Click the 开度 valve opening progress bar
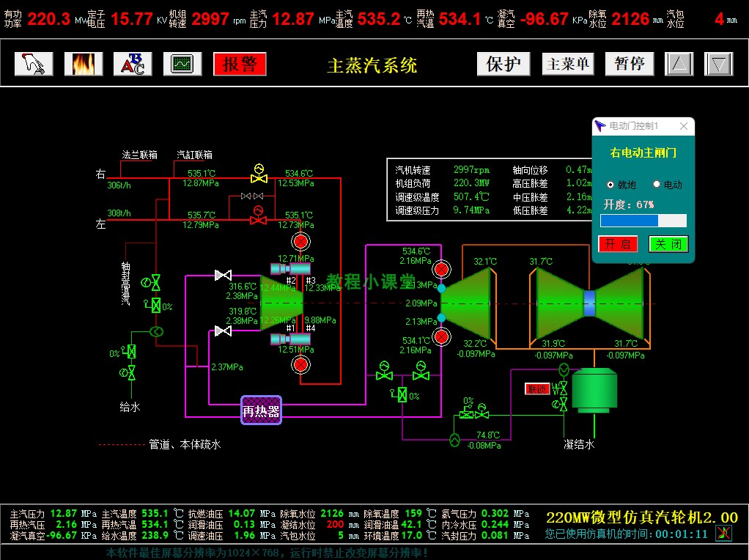The width and height of the screenshot is (749, 560). (643, 221)
